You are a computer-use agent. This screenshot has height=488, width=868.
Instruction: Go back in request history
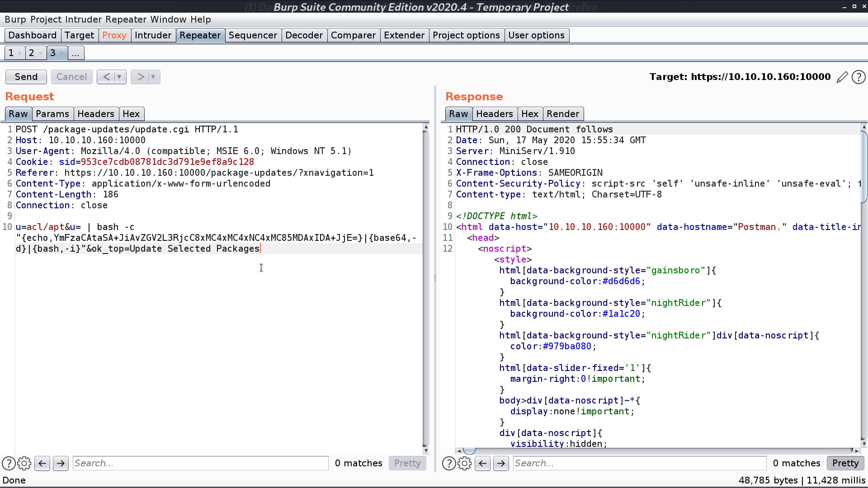click(x=106, y=77)
